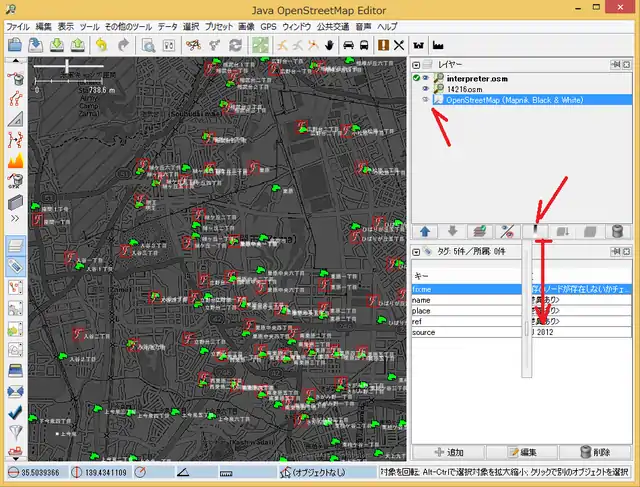Image resolution: width=640 pixels, height=487 pixels.
Task: Click the redo arrow in toolbar
Action: tap(124, 45)
